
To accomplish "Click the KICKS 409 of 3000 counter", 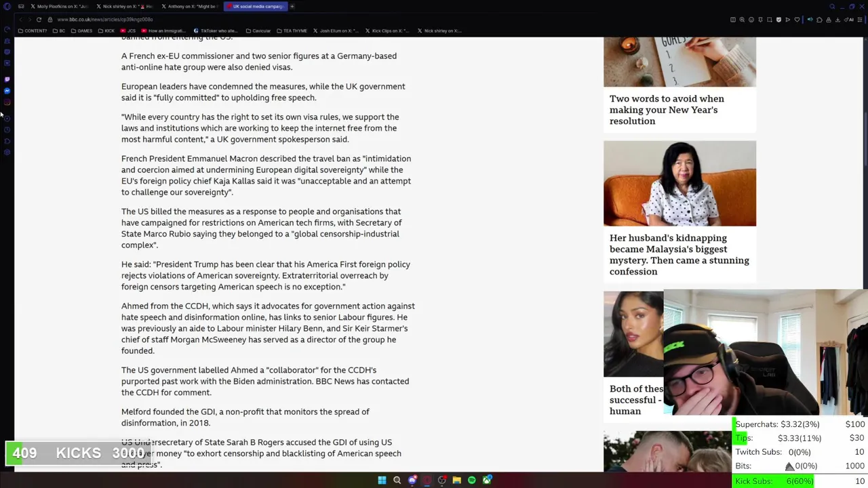I will (x=77, y=453).
